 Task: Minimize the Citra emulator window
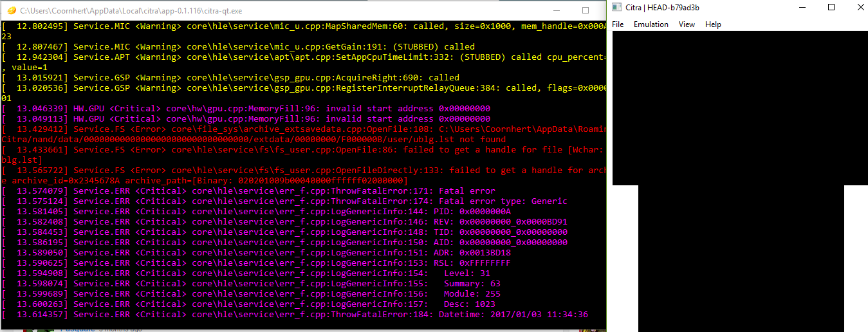pyautogui.click(x=802, y=7)
